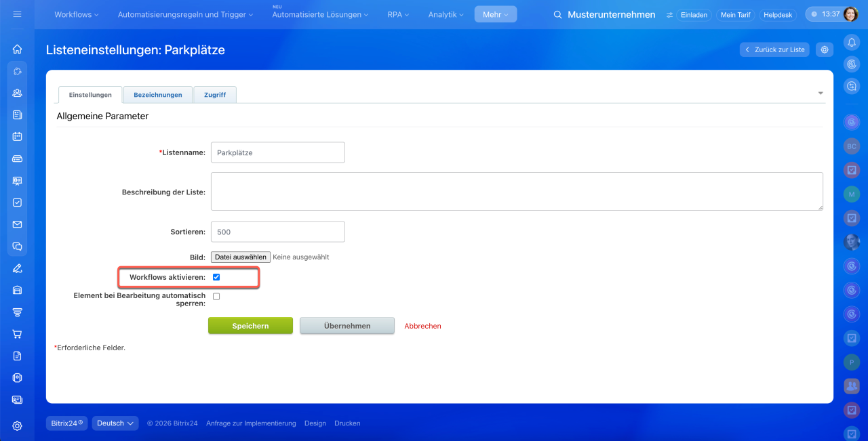Focus the Sortieren input field
This screenshot has width=868, height=441.
pos(278,232)
